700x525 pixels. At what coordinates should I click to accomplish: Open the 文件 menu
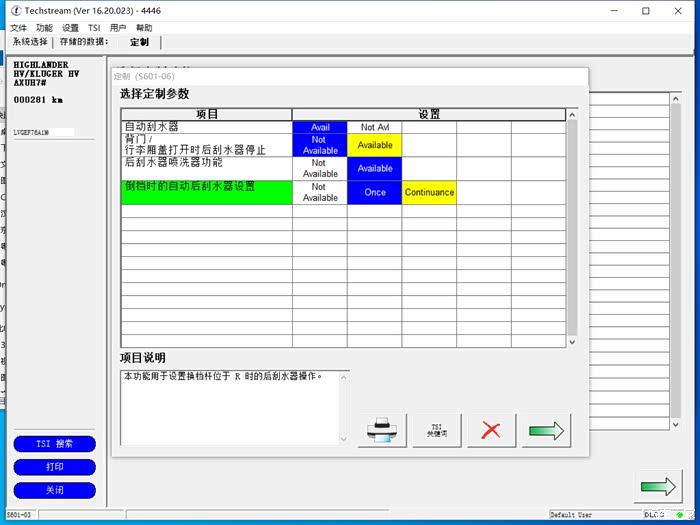coord(19,28)
